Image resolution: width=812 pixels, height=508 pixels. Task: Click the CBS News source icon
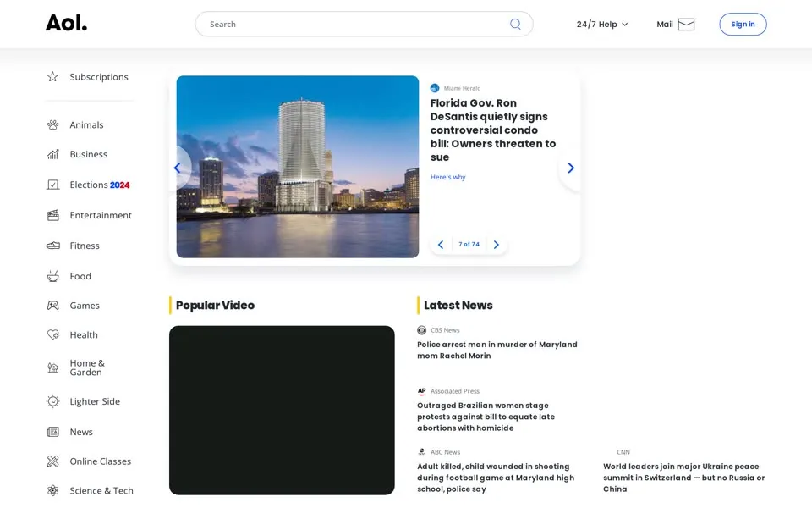(421, 330)
